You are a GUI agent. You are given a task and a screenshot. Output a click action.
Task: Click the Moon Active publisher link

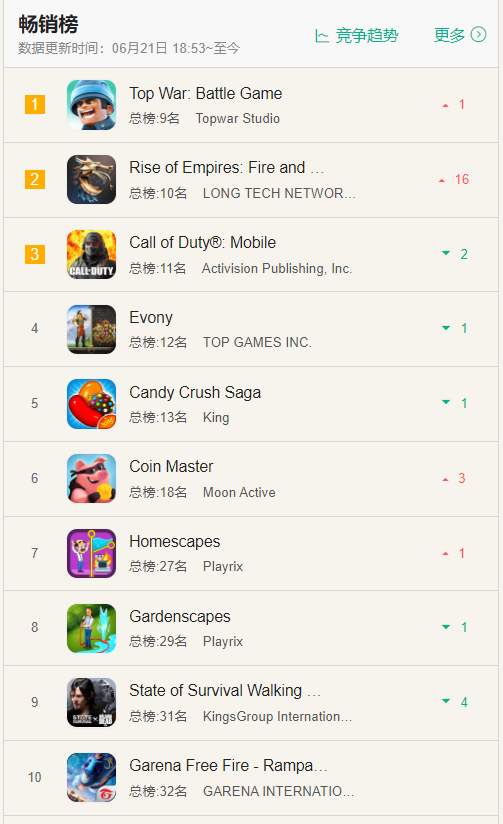tap(239, 492)
